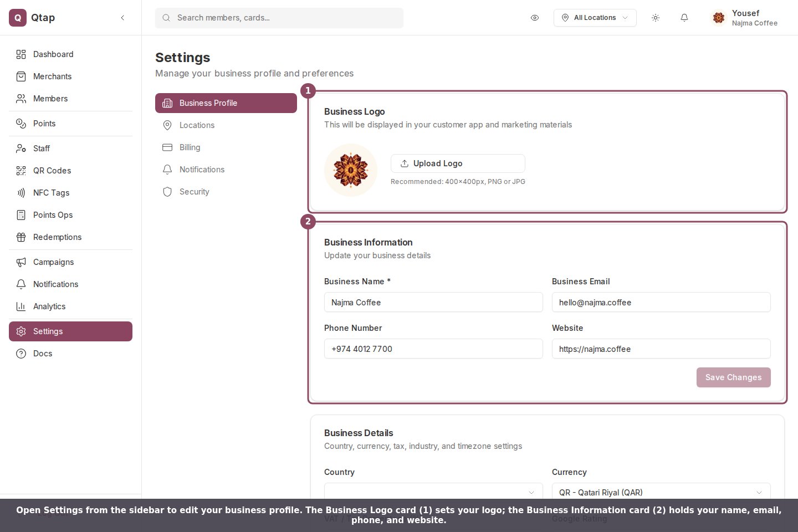
Task: Open NFC Tags page
Action: click(70, 193)
